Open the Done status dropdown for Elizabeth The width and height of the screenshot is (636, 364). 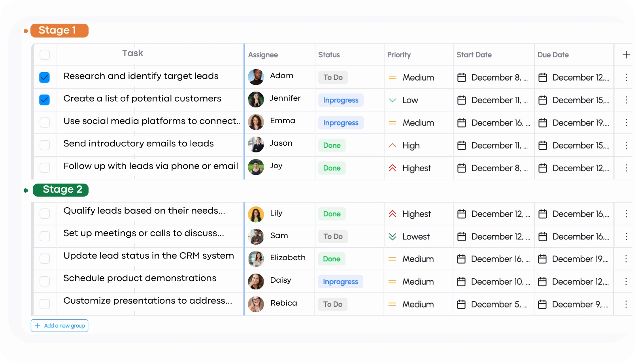click(332, 259)
